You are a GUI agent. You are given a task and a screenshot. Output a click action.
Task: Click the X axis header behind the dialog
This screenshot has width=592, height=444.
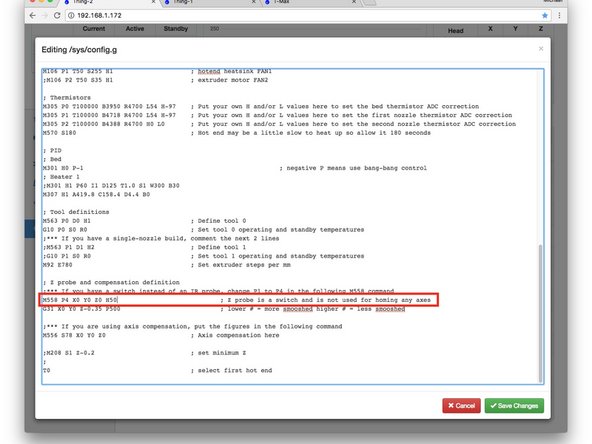[490, 29]
